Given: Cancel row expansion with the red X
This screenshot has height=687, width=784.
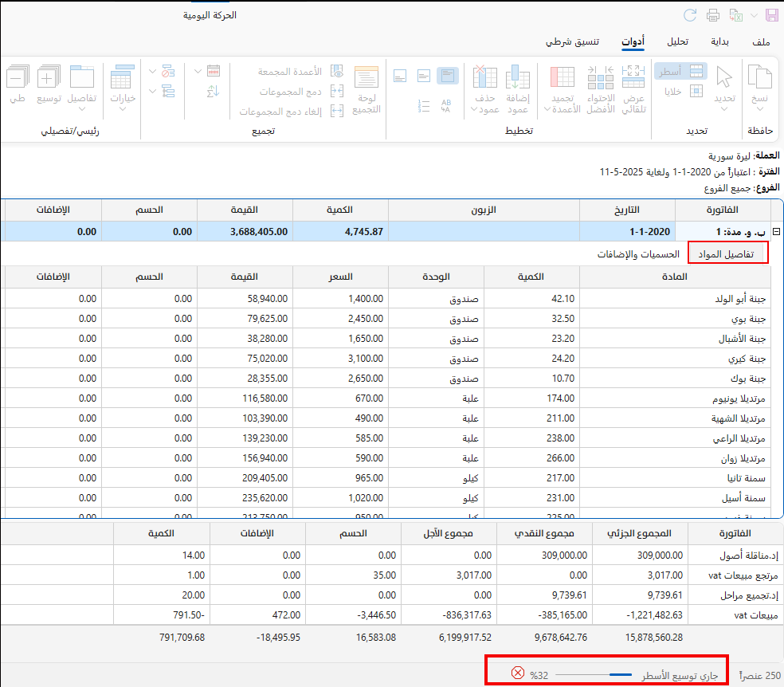Looking at the screenshot, I should (518, 673).
